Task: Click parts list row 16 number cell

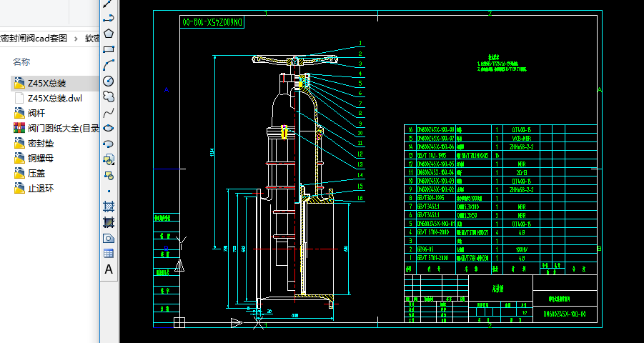Action: tap(410, 129)
